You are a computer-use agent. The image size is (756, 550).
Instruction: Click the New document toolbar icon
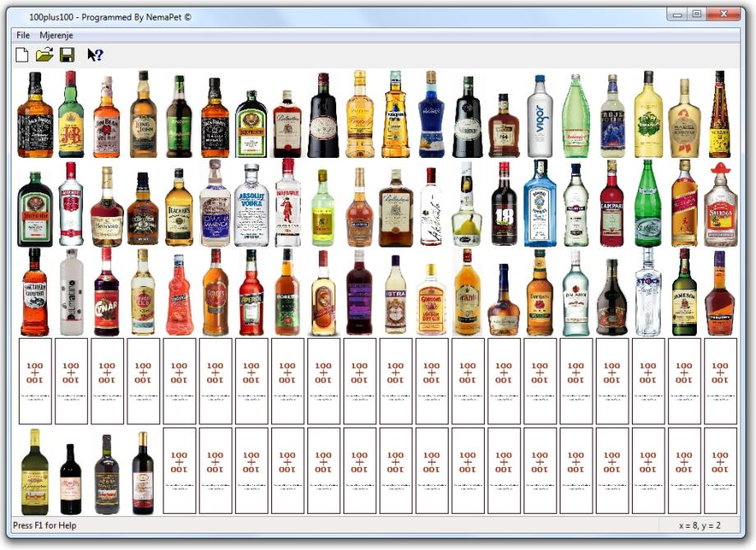click(21, 55)
